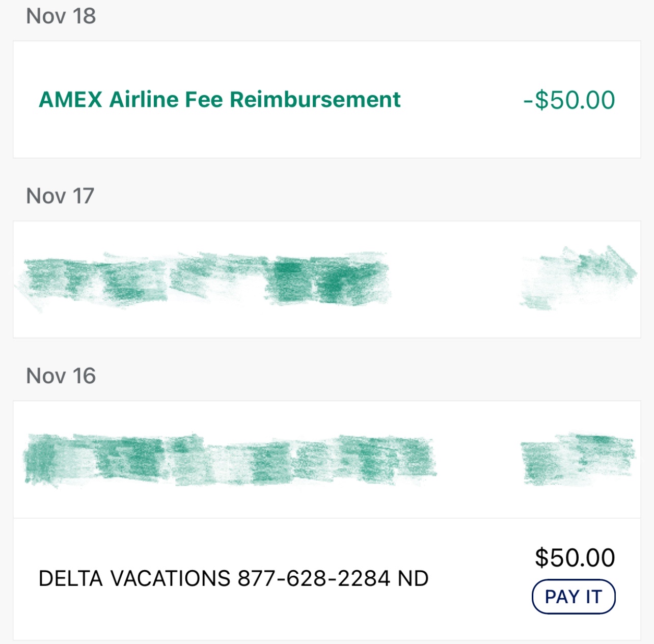Click the $50.00 amount above PAY IT
The height and width of the screenshot is (644, 654).
(575, 557)
